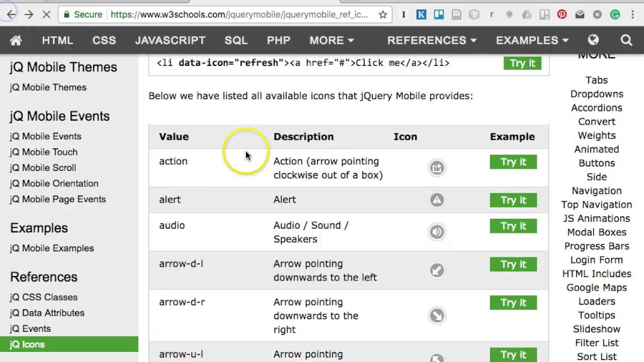Click the Trello extension icon
Viewport: 644px width, 362px height.
click(439, 15)
